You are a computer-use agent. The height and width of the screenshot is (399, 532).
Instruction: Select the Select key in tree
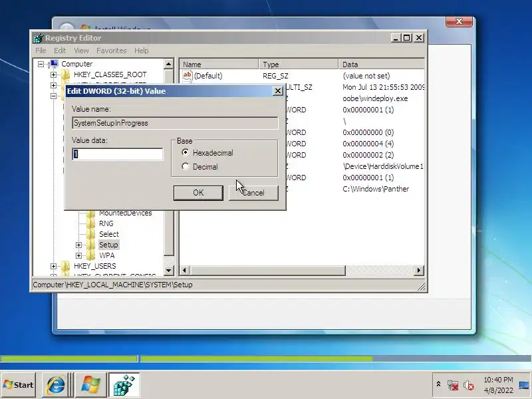(x=109, y=234)
